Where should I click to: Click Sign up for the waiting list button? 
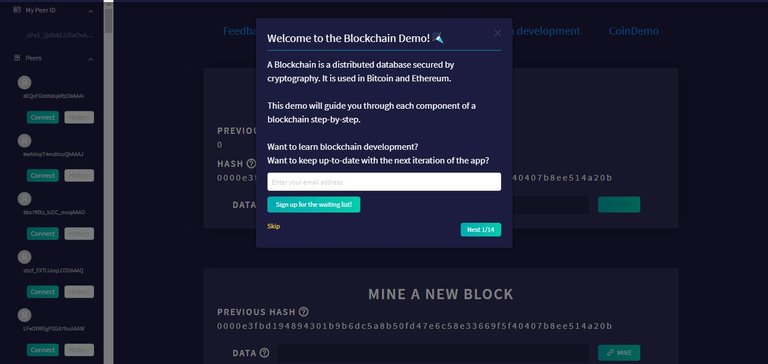313,205
